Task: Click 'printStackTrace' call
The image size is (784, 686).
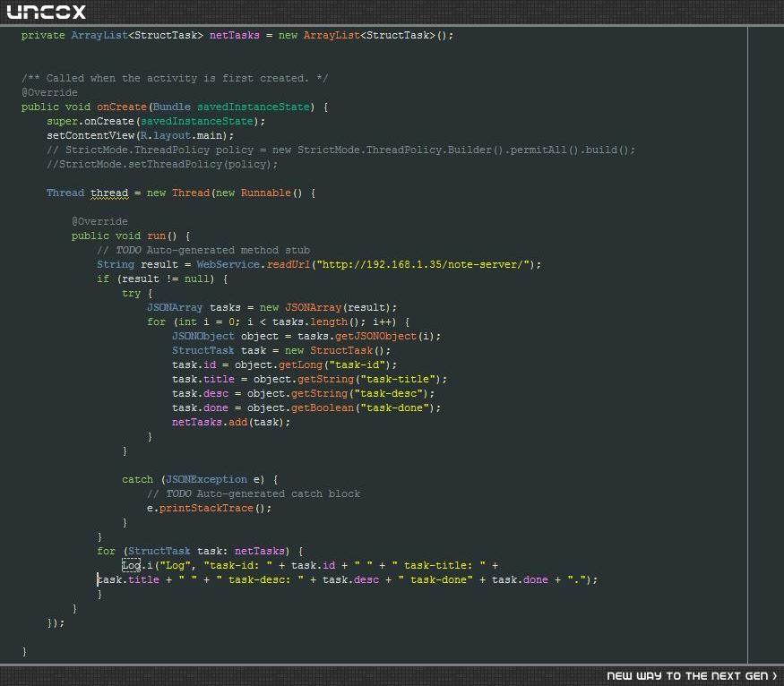Action: pos(206,508)
